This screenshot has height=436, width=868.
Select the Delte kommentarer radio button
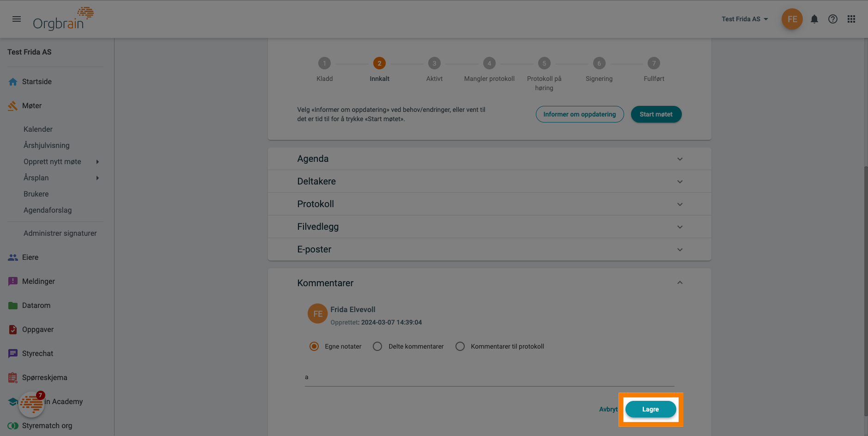point(377,346)
